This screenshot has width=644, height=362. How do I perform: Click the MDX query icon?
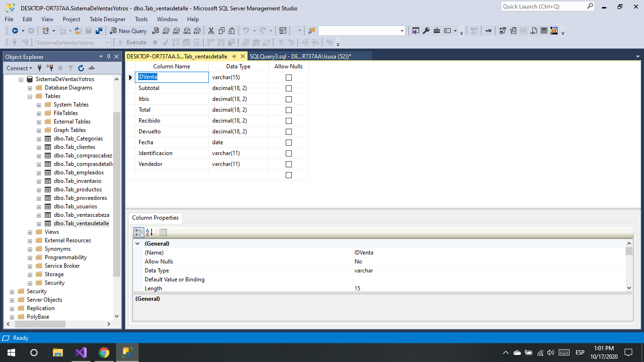[x=165, y=31]
